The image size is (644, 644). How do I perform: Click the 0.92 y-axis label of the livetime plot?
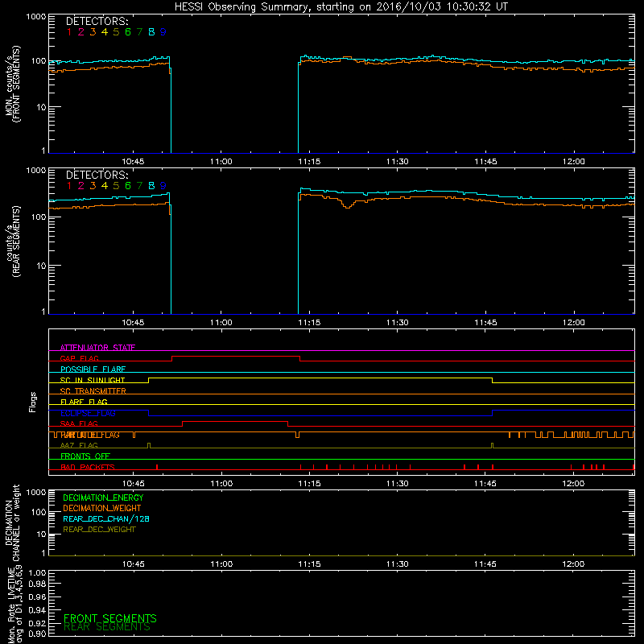coord(37,623)
